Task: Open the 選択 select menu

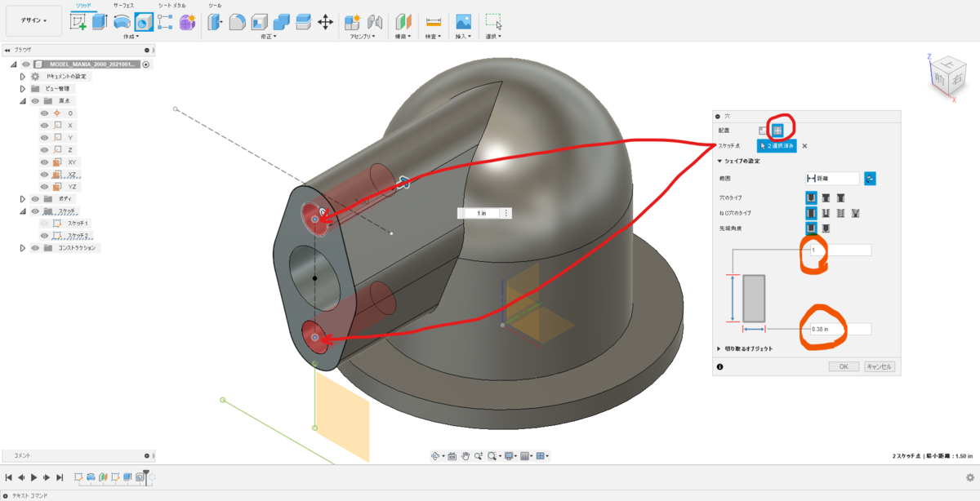Action: coord(492,37)
